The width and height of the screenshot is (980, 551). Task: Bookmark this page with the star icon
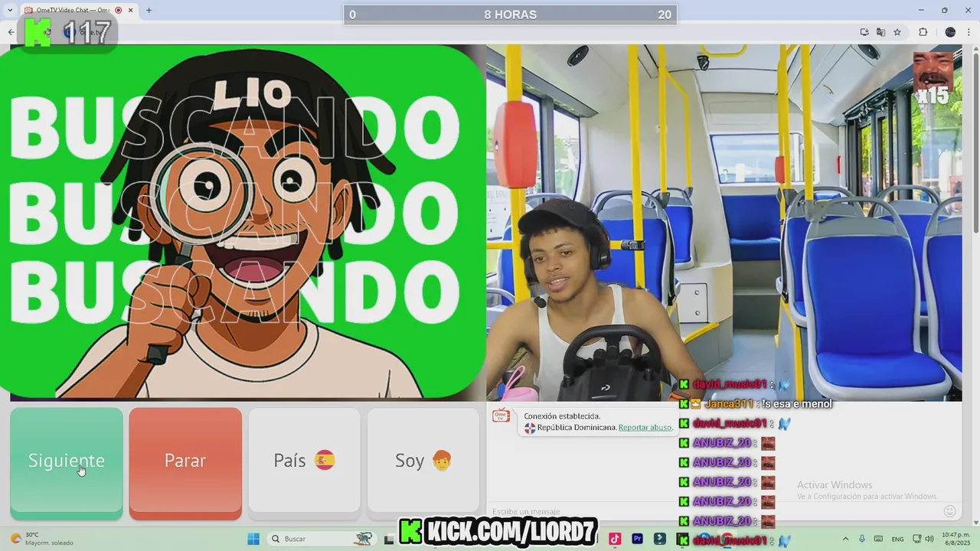897,32
